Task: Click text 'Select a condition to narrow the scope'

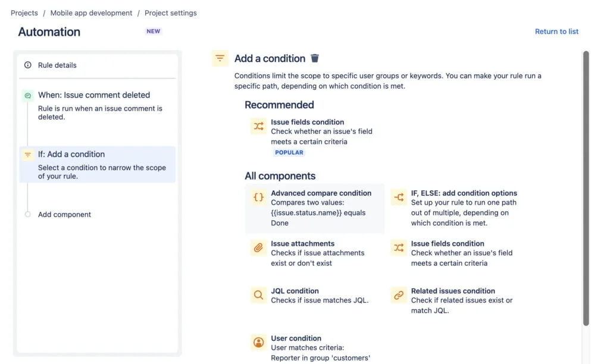Action: pos(102,168)
